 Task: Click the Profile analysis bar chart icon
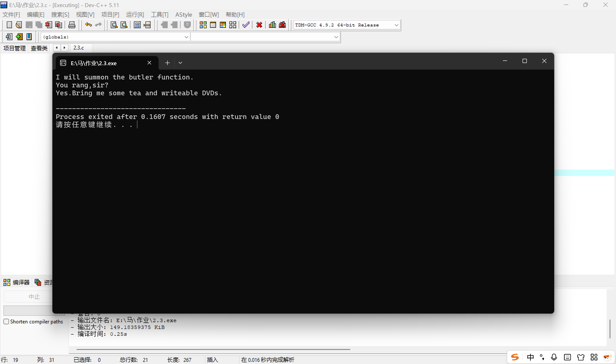tap(272, 25)
